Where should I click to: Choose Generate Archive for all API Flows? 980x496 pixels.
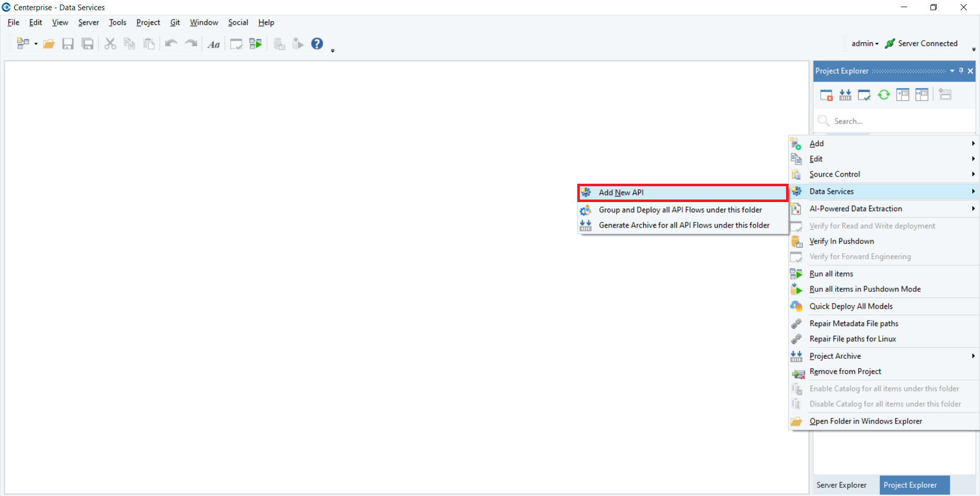[x=683, y=225]
